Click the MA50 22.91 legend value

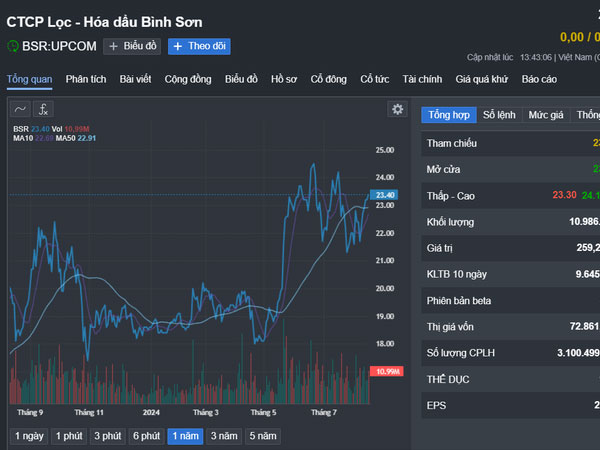[x=86, y=138]
